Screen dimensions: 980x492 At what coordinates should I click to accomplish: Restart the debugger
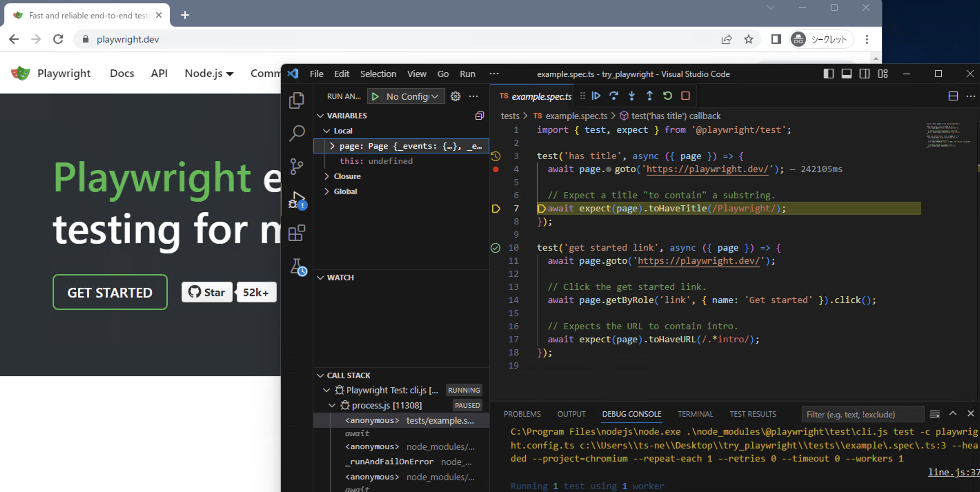coord(668,96)
